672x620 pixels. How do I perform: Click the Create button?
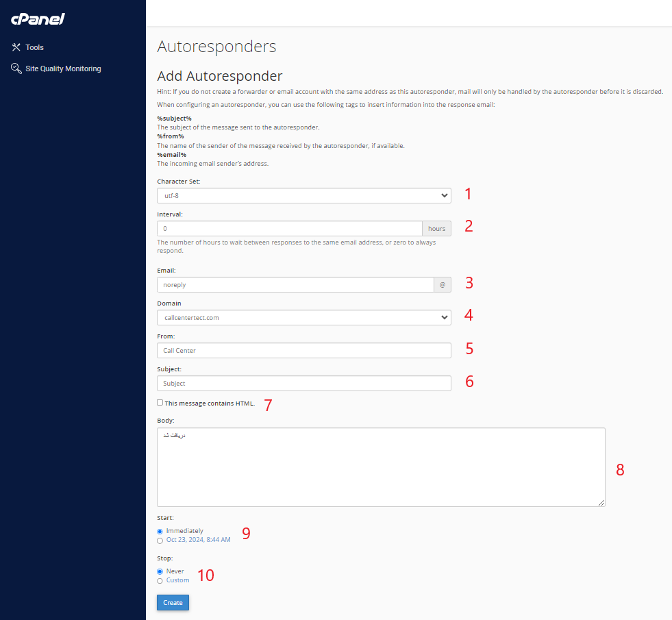click(x=173, y=603)
